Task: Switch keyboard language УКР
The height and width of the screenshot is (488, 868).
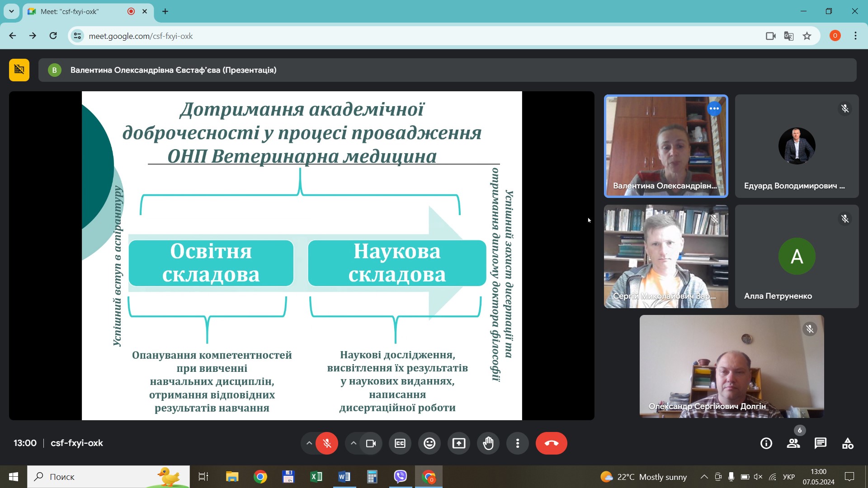Action: tap(789, 477)
